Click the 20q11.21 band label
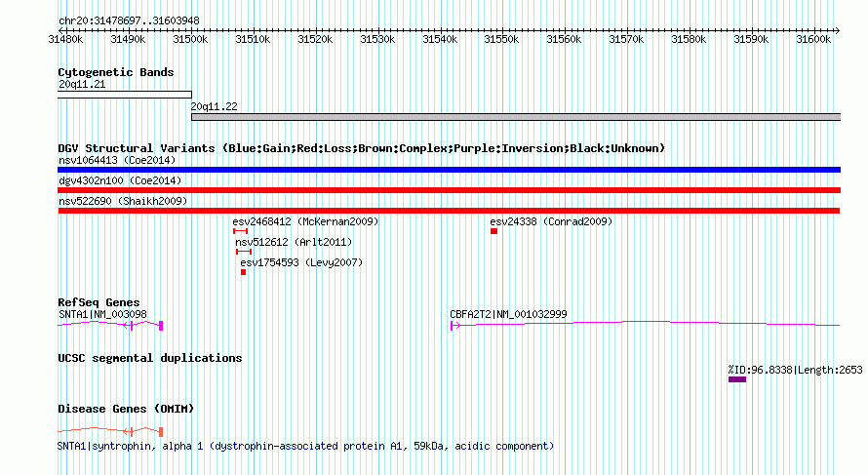The image size is (868, 475). click(82, 84)
